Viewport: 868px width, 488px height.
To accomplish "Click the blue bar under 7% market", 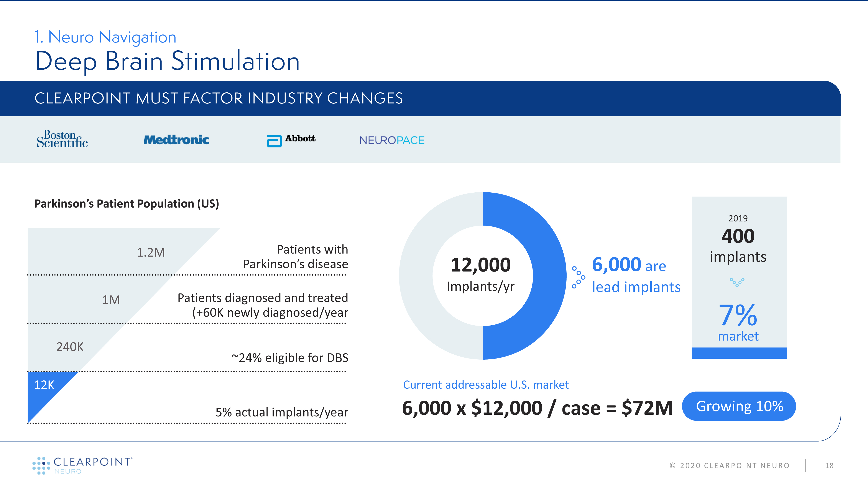I will (739, 353).
